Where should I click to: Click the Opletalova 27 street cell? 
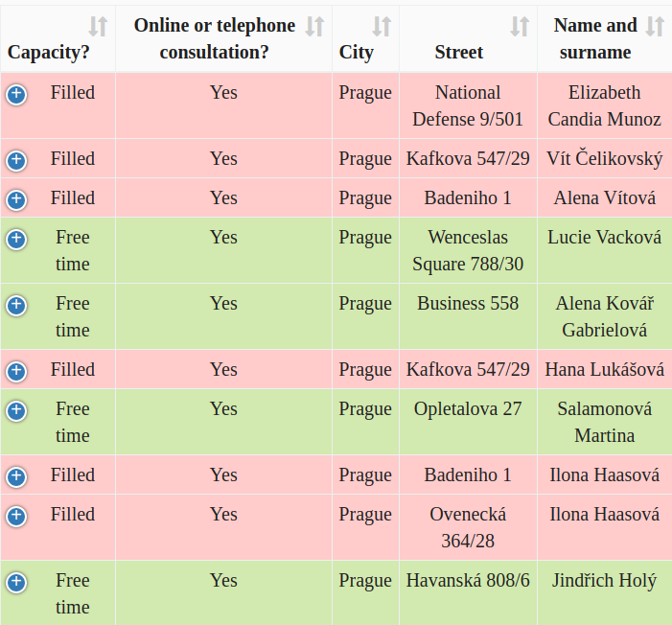[468, 408]
